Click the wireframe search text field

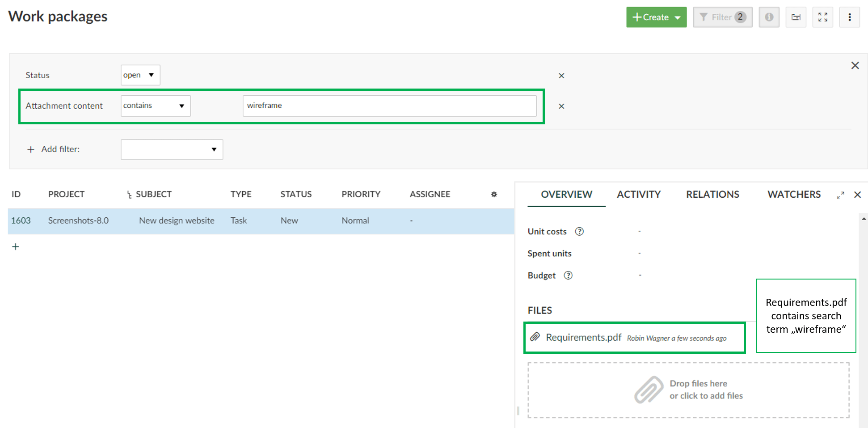[x=389, y=106]
